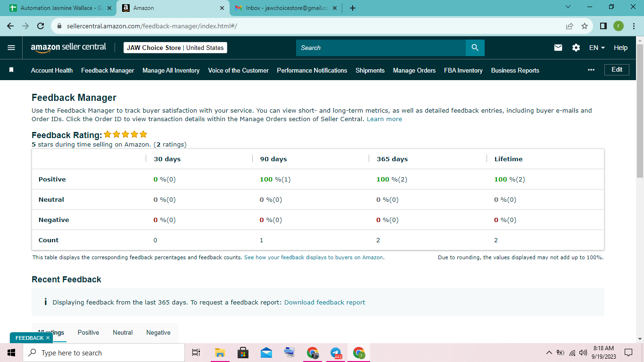Open File Explorer from the taskbar
Image resolution: width=644 pixels, height=362 pixels.
[x=220, y=353]
